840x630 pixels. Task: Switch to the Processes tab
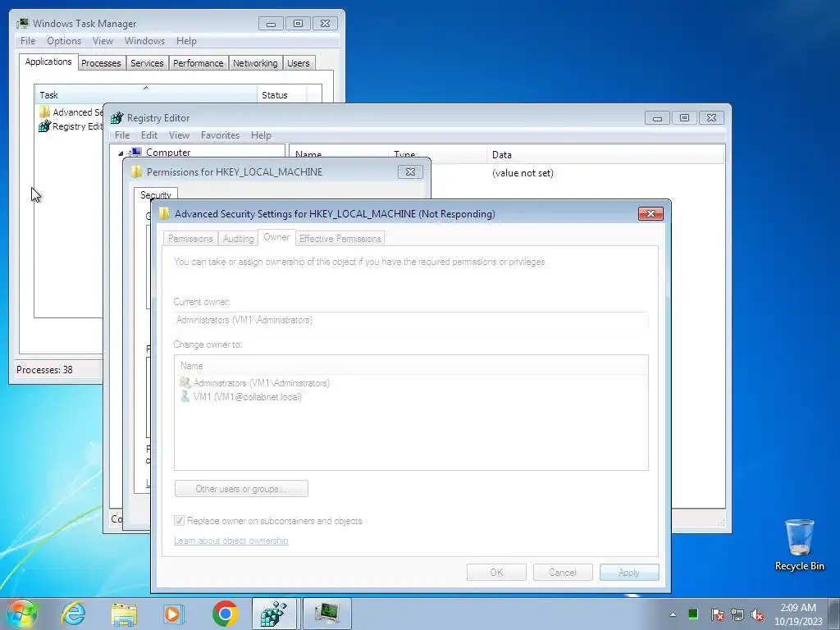point(101,63)
